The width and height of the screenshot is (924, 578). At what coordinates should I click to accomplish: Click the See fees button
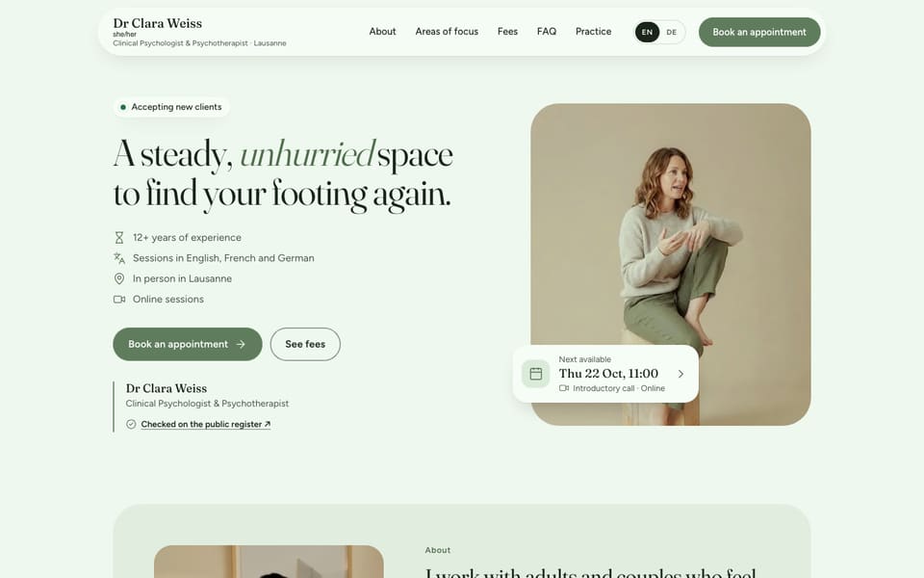point(305,344)
